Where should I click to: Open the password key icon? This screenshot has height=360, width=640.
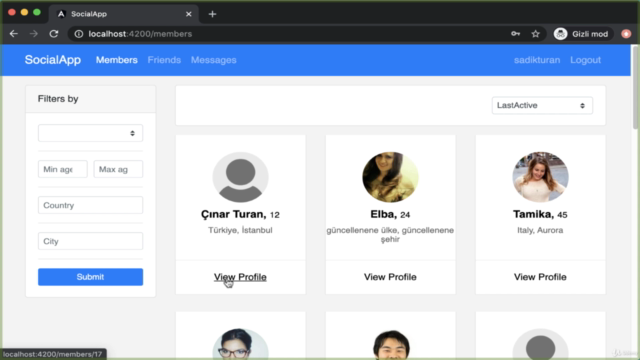516,34
